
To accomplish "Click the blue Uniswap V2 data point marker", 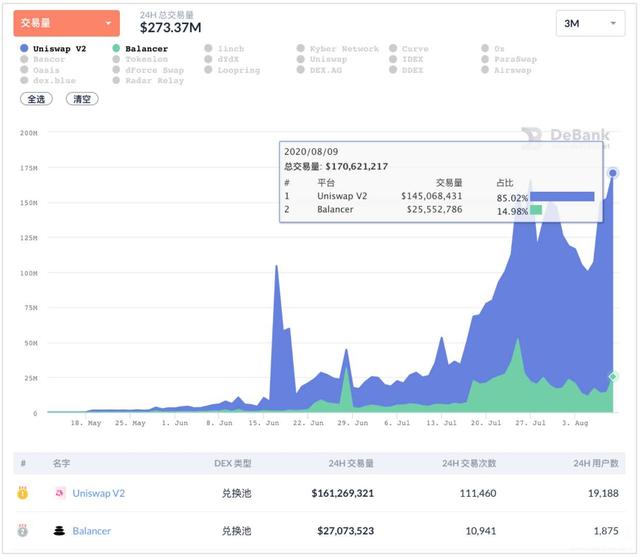I will click(x=613, y=173).
